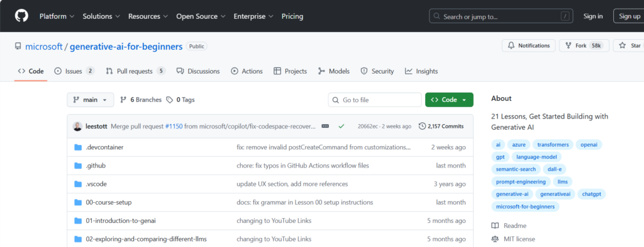644x247 pixels.
Task: Expand the Enterprise menu
Action: point(253,16)
